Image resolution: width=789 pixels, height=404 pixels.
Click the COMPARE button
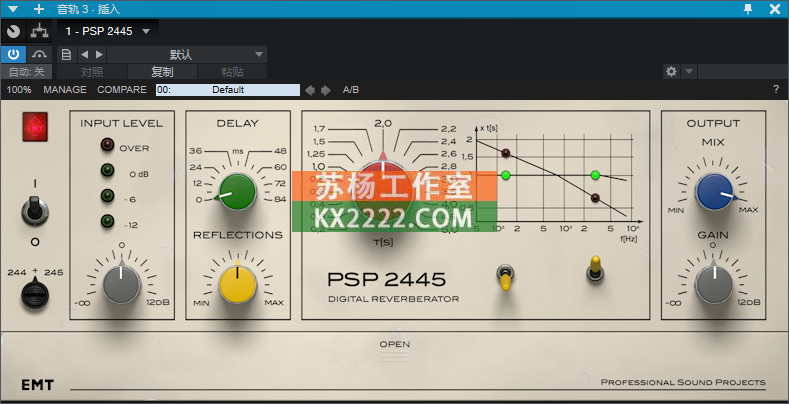(122, 90)
